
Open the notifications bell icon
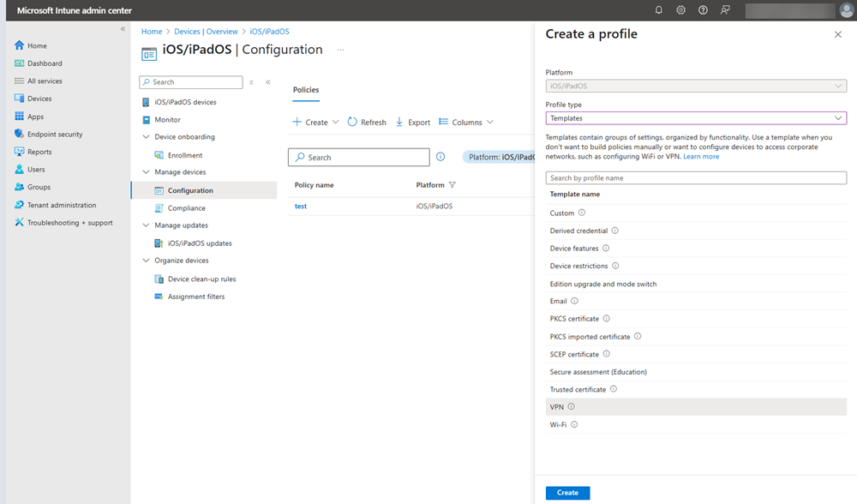point(659,10)
